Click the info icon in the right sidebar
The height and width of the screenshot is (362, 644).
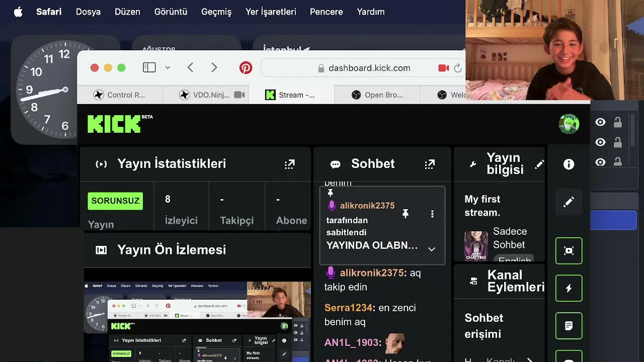tap(569, 164)
